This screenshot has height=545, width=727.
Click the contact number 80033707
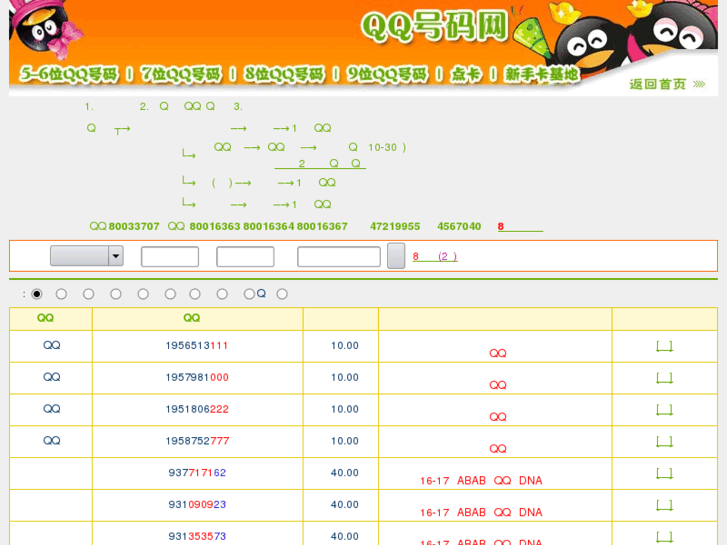coord(134,226)
